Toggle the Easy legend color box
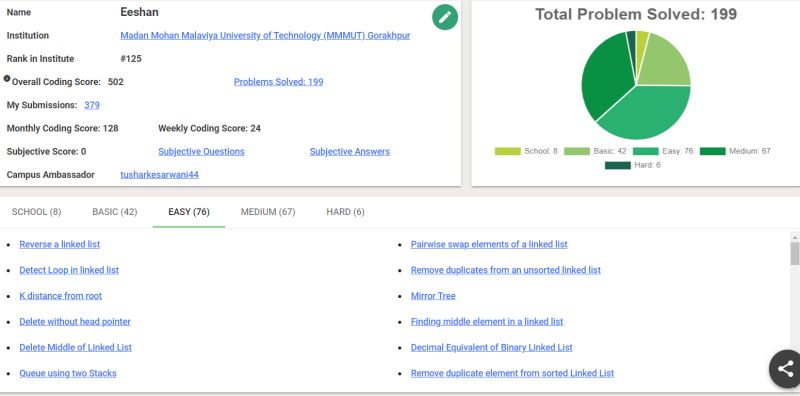This screenshot has height=396, width=800. (645, 151)
